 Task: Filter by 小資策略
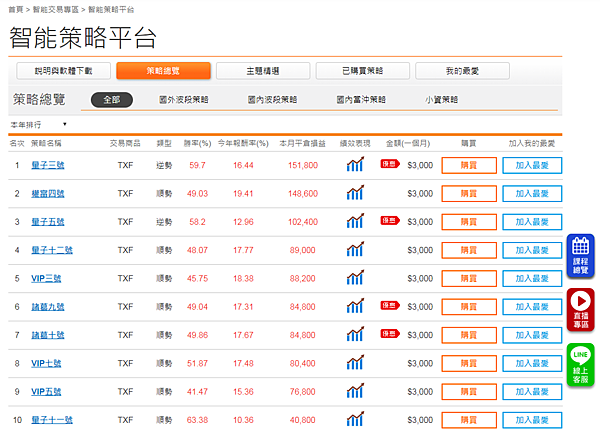pyautogui.click(x=442, y=100)
